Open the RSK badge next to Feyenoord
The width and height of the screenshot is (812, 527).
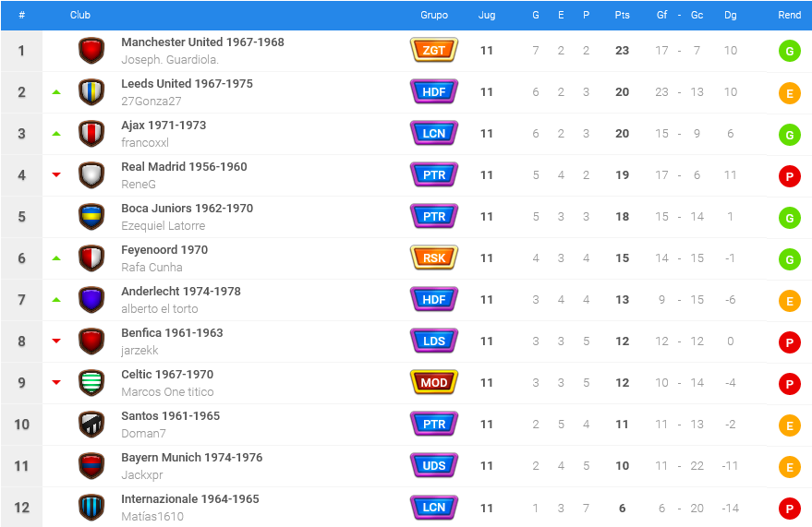pos(434,258)
